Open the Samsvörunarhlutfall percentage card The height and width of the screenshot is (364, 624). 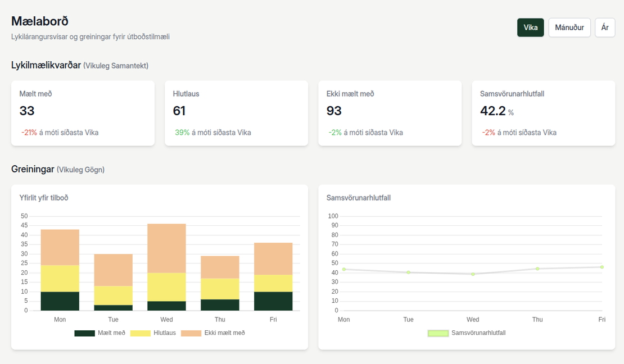[543, 113]
